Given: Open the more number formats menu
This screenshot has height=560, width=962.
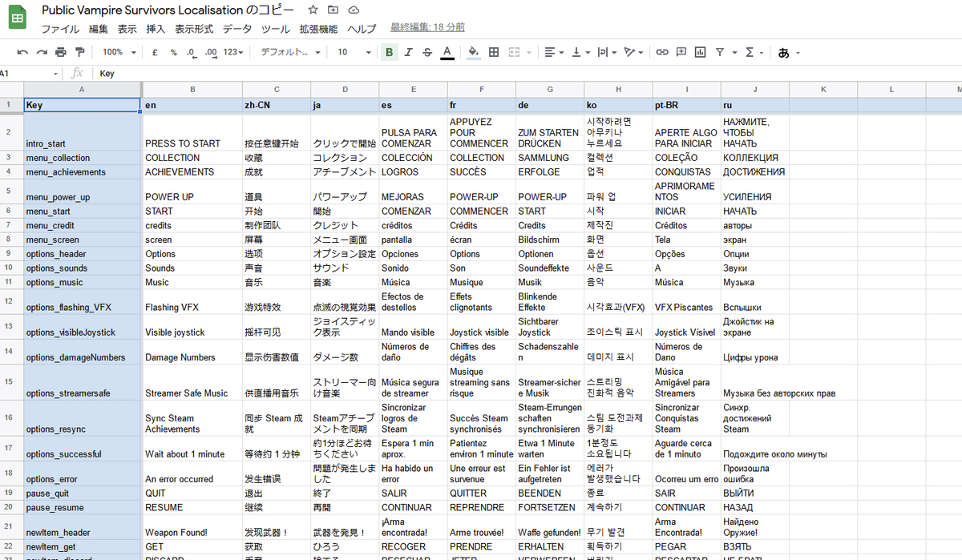Looking at the screenshot, I should [233, 52].
